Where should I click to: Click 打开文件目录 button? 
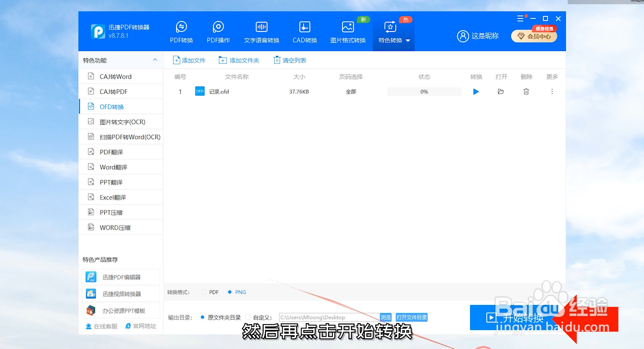coord(412,317)
